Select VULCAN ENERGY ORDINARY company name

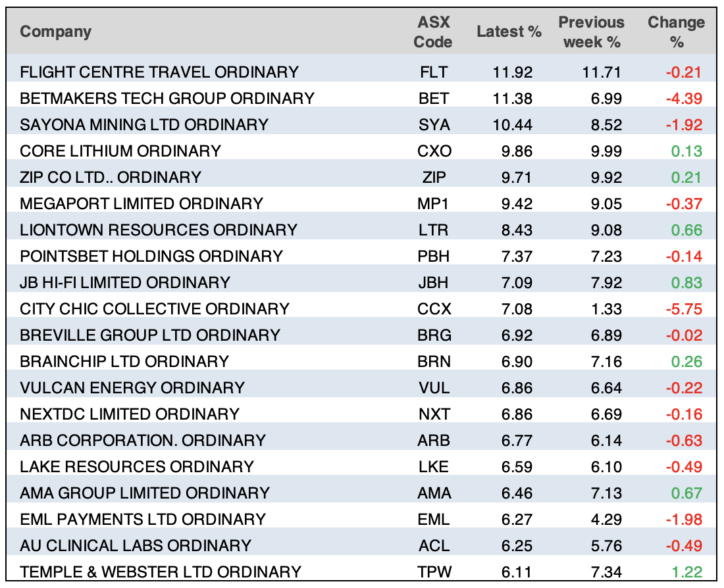coord(132,387)
